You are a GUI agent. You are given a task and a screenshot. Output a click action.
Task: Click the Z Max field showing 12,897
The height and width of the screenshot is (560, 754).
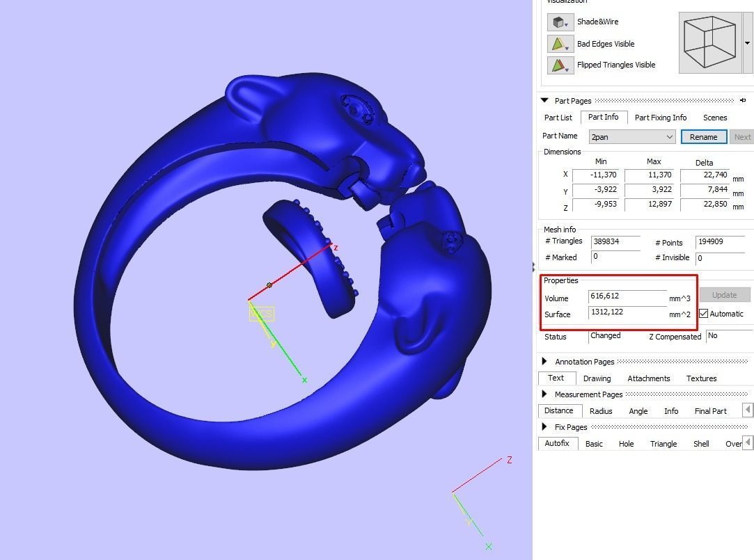(649, 204)
